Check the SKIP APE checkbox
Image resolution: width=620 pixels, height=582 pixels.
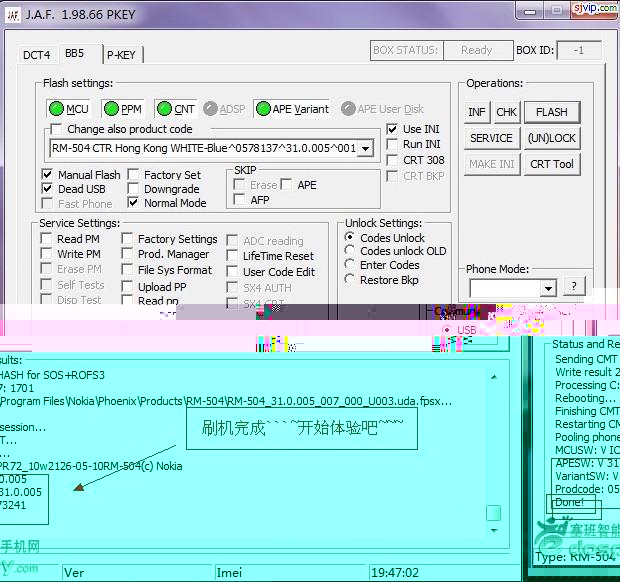click(286, 184)
